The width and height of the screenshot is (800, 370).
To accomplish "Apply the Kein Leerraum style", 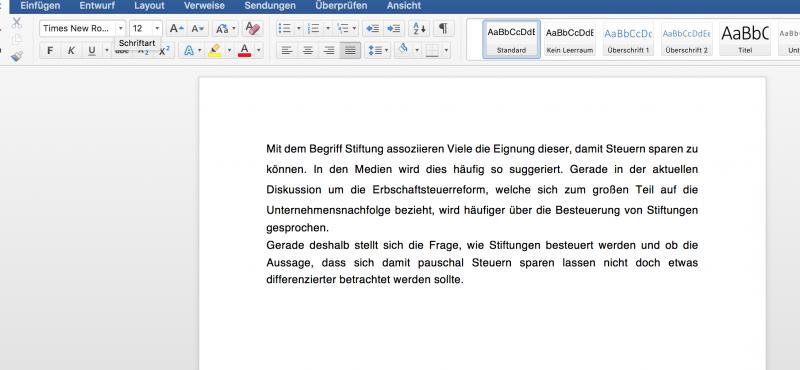I will click(570, 39).
